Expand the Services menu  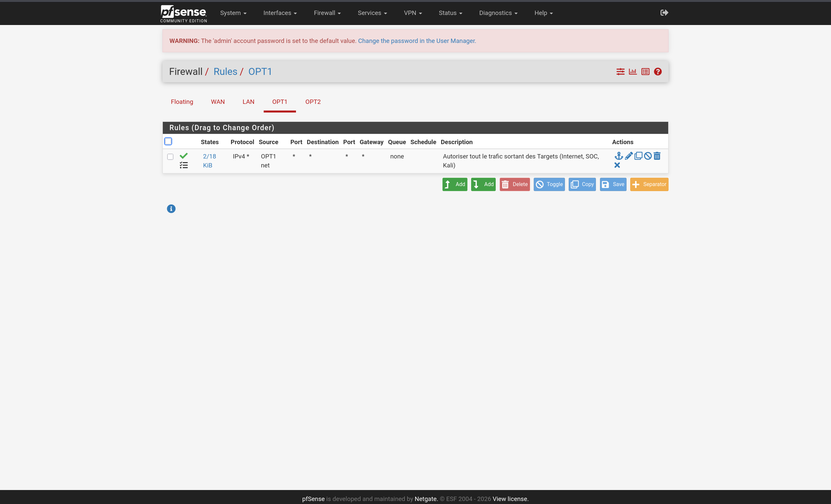(x=372, y=13)
